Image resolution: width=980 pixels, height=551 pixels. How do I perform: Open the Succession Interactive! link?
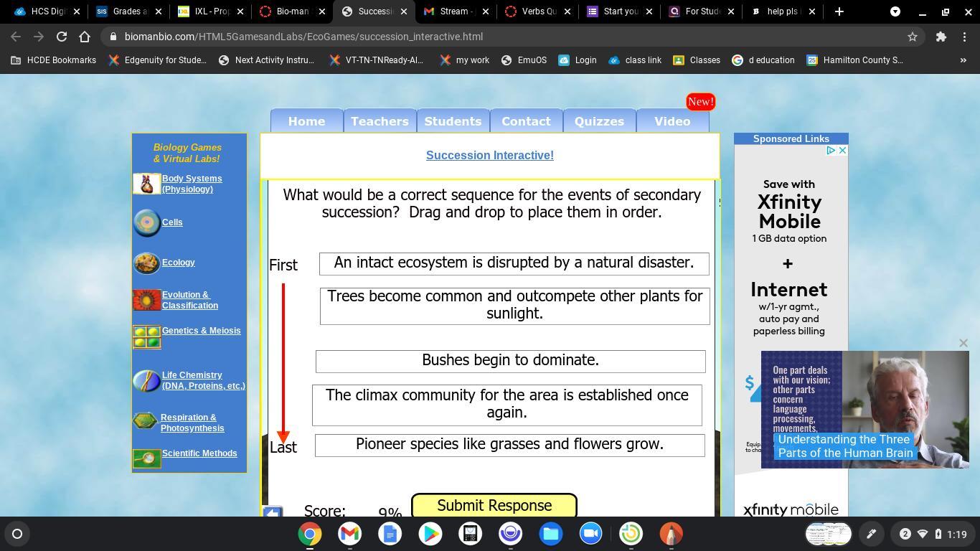[490, 155]
